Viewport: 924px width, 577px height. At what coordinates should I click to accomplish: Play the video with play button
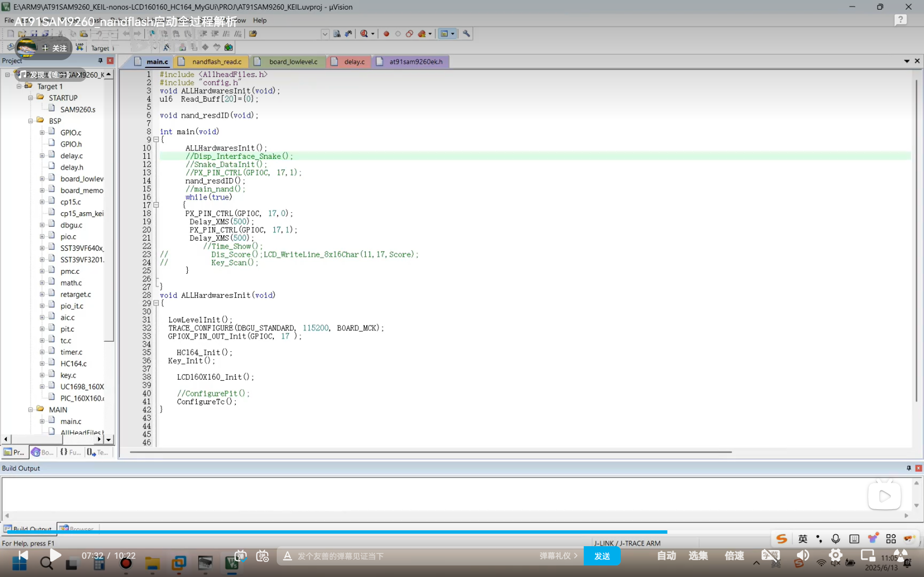pyautogui.click(x=55, y=555)
